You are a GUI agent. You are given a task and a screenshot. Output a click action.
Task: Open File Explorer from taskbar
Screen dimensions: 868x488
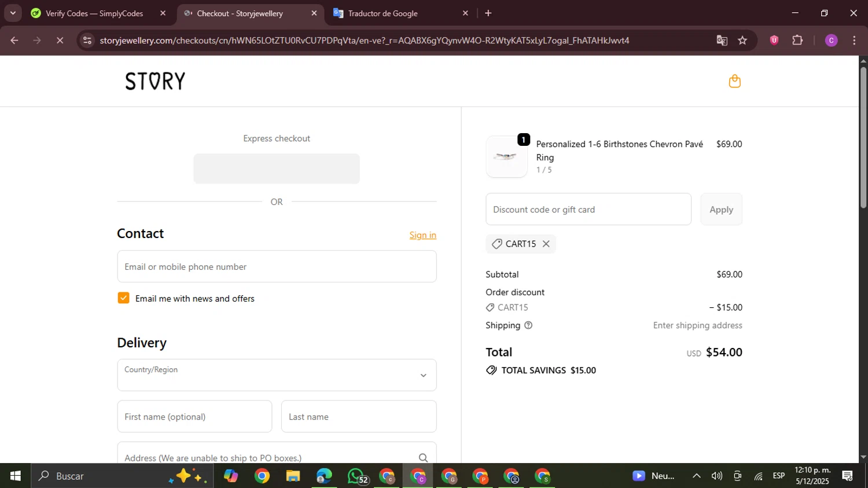293,476
